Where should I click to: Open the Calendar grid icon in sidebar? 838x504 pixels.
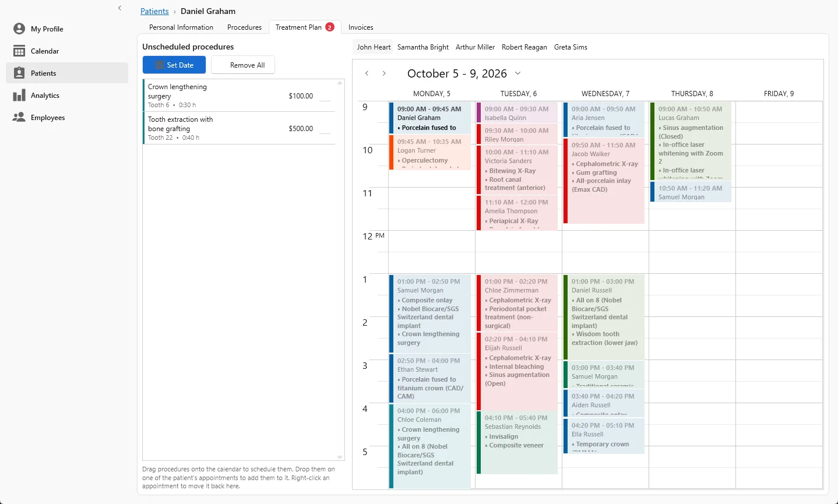tap(19, 51)
